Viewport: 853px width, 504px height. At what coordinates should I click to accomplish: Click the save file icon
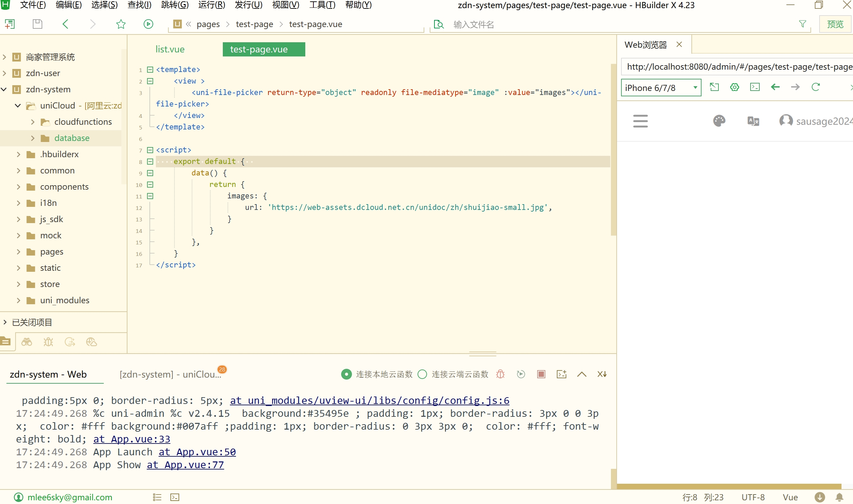(x=37, y=24)
